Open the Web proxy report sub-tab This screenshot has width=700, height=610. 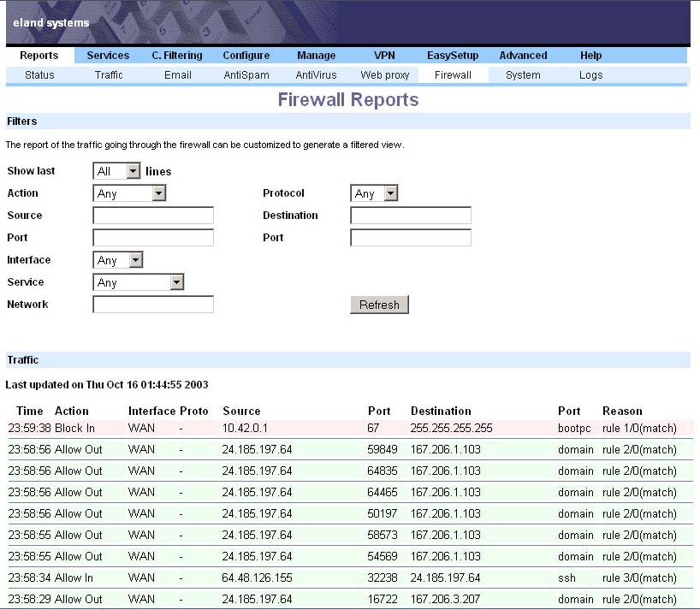[x=385, y=75]
